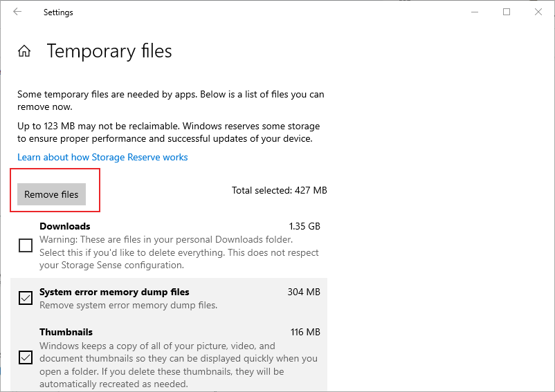This screenshot has width=555, height=392.
Task: Click the Up to 123 MB paragraph
Action: 168,132
